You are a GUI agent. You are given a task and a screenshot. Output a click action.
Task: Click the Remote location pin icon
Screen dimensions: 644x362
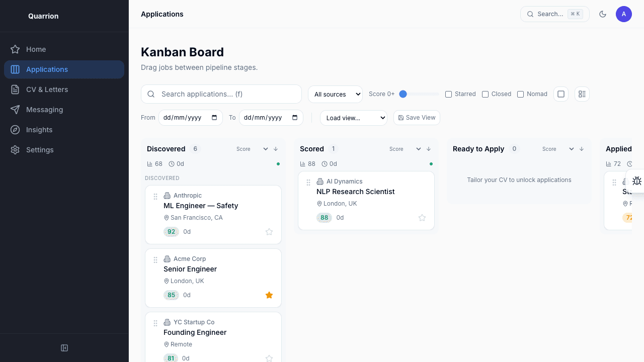pyautogui.click(x=167, y=344)
